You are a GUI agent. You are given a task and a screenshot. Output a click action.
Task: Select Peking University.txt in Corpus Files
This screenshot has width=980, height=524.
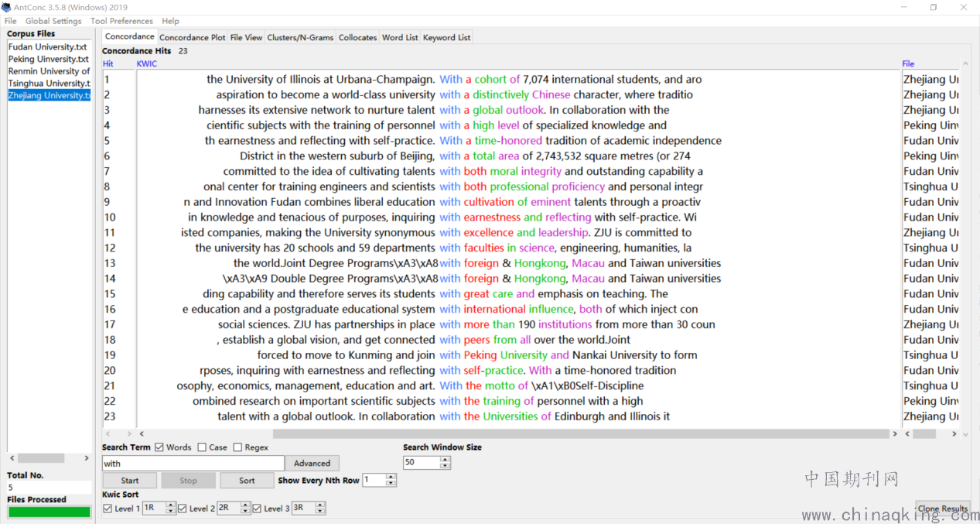pos(49,59)
